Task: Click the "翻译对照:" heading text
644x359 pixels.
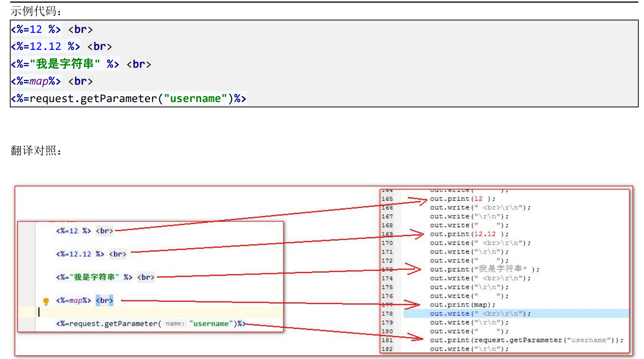Action: point(36,150)
